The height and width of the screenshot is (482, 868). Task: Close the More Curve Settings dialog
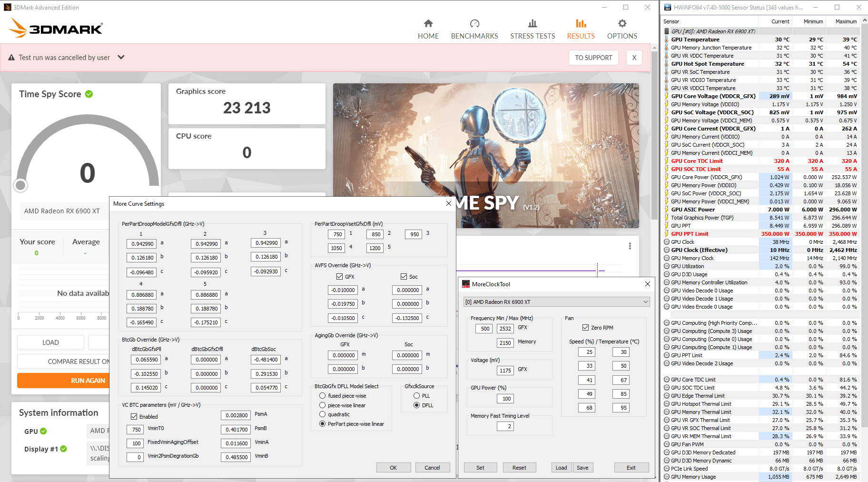point(448,203)
